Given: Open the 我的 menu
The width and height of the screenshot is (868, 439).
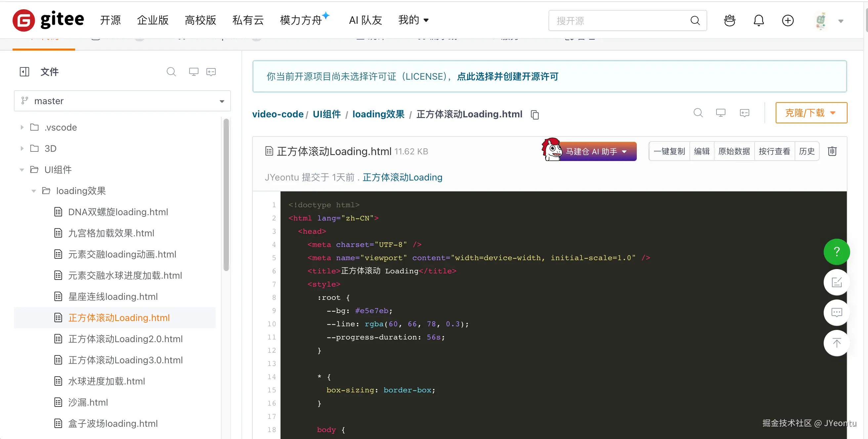Looking at the screenshot, I should coord(413,20).
